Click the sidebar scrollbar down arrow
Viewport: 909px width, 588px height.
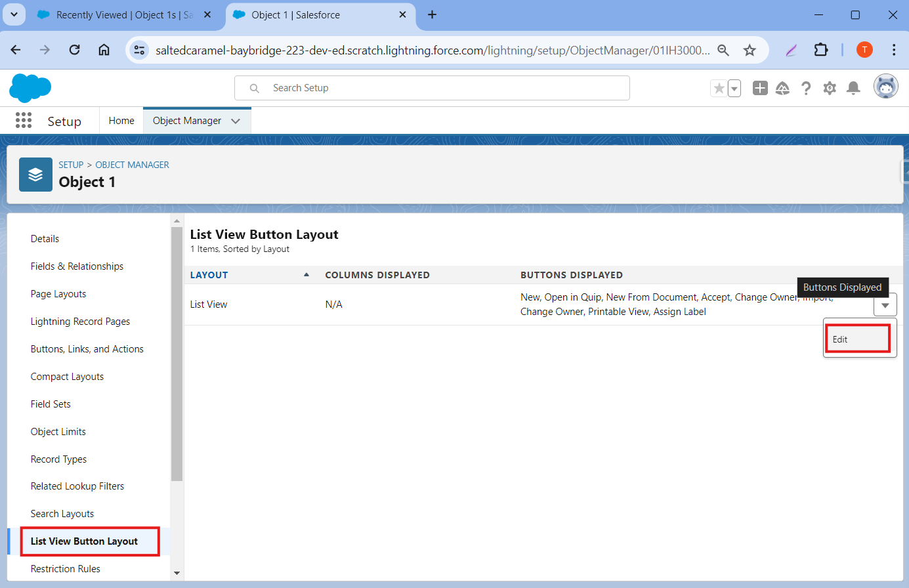tap(177, 573)
